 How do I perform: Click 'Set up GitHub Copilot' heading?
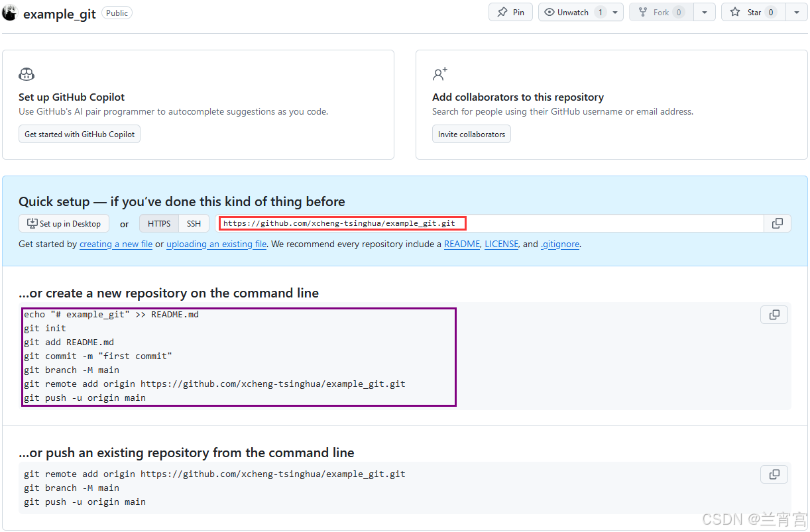point(72,97)
